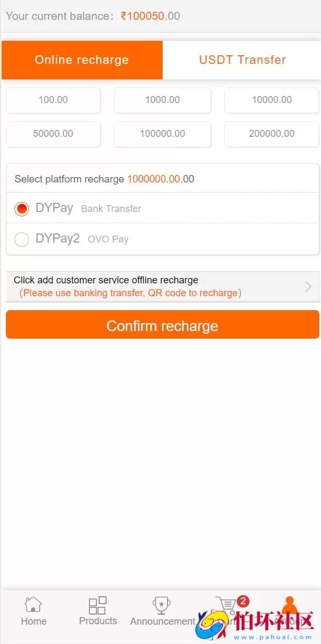Switch to the USDT Transfer tab

click(x=242, y=60)
